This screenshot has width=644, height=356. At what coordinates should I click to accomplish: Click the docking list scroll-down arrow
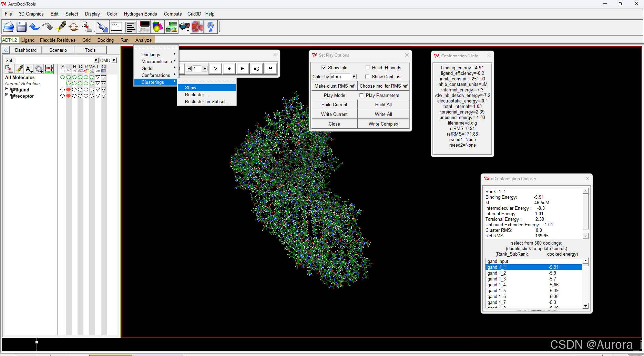[585, 306]
